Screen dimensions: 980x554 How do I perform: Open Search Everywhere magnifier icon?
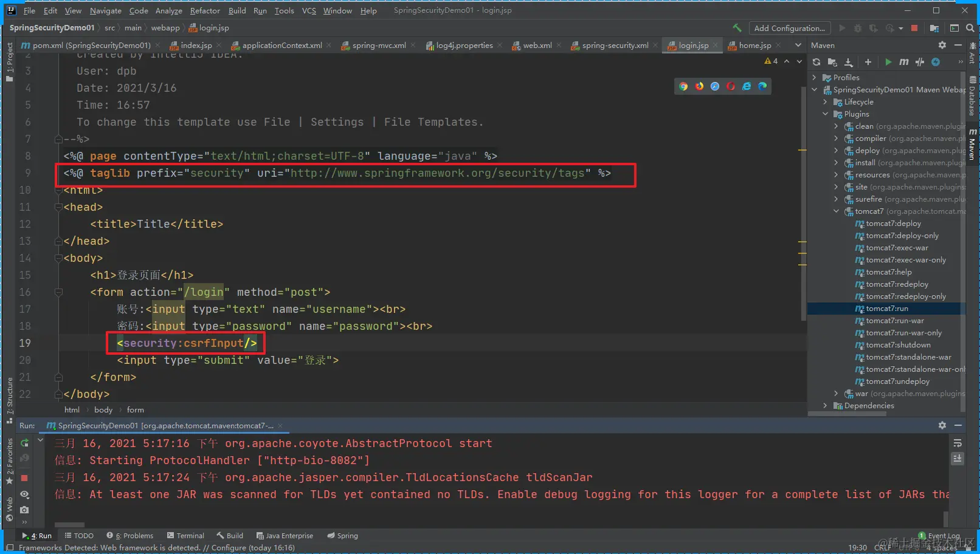pos(970,28)
